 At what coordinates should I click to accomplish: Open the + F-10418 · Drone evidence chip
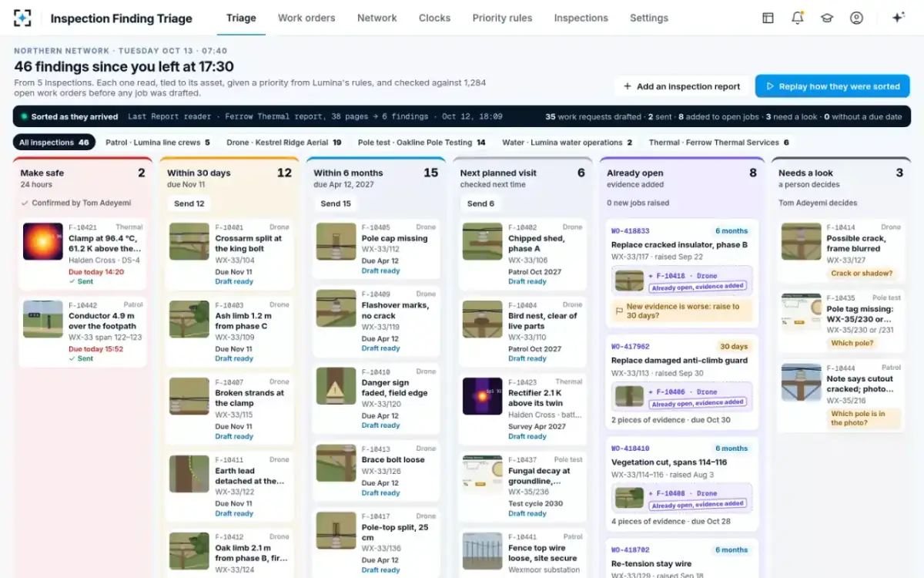pyautogui.click(x=681, y=280)
